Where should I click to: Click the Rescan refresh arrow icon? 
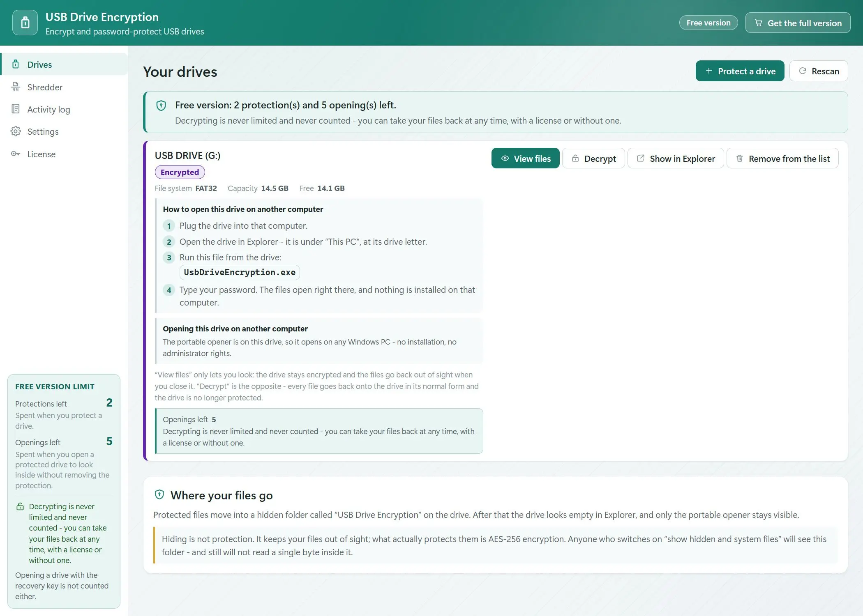point(803,71)
